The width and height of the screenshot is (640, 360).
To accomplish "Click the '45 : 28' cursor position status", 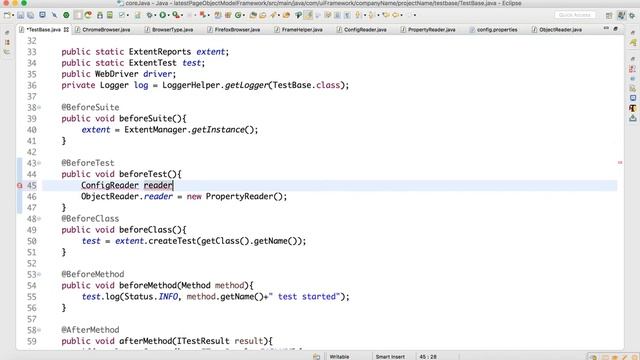I will 428,357.
